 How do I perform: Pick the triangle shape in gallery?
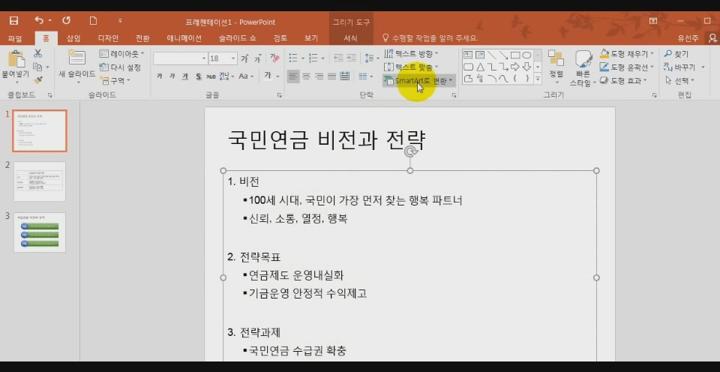[480, 67]
